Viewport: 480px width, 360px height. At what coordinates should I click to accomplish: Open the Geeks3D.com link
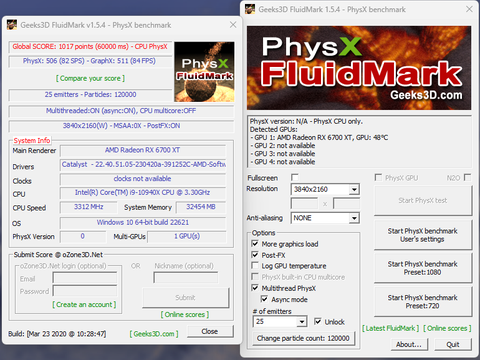coord(154,334)
